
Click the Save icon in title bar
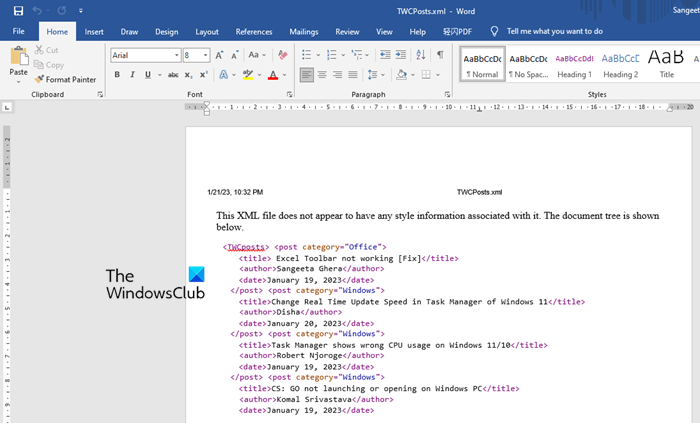tap(18, 10)
